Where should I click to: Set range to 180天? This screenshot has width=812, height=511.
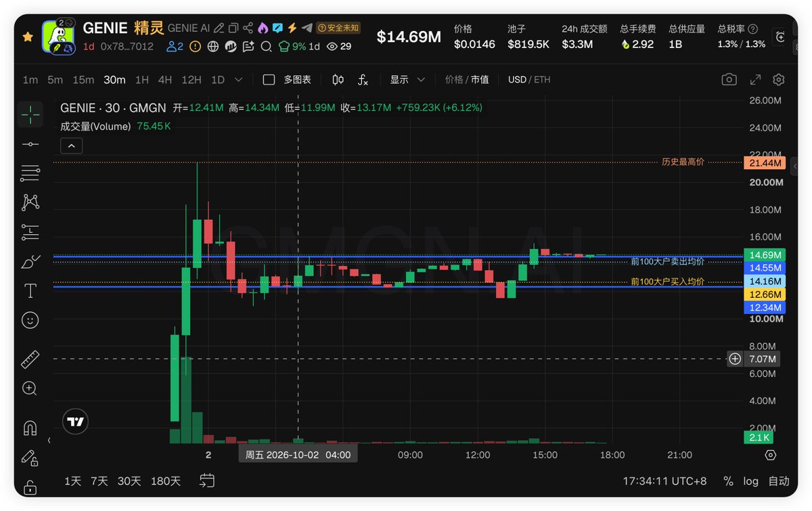[x=165, y=481]
